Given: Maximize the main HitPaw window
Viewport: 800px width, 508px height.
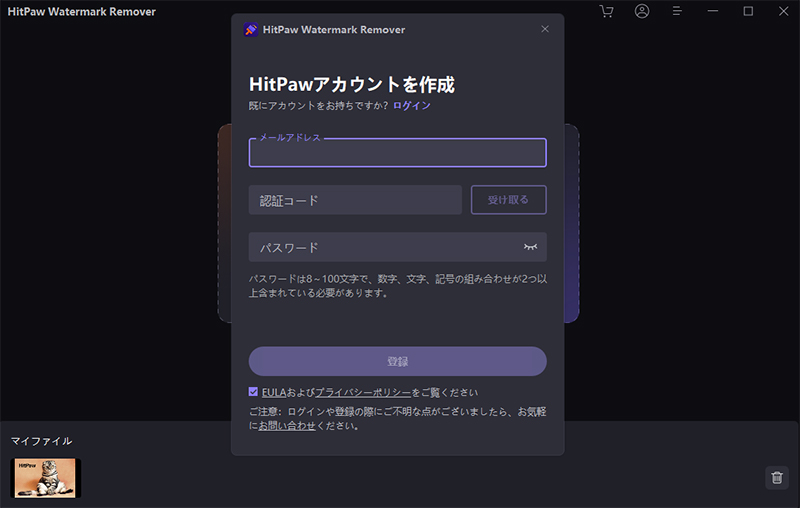Looking at the screenshot, I should click(x=748, y=11).
